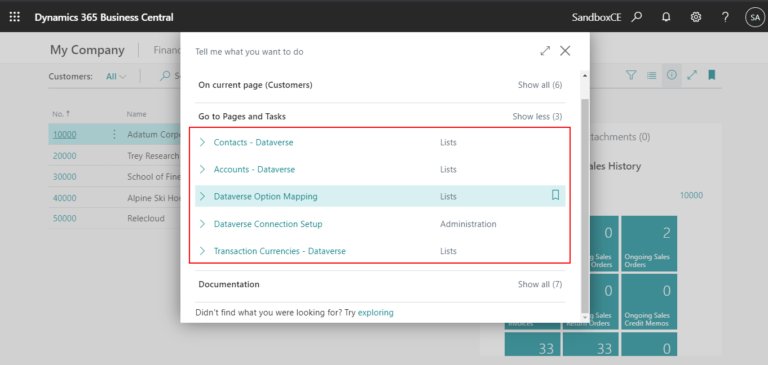Open row actions for customer 10000
Screen dimensions: 768x365
[114, 134]
